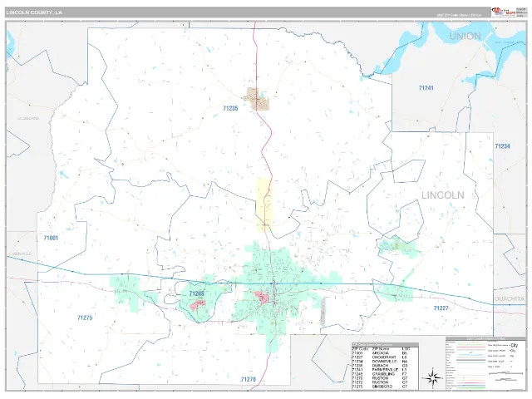532x399 pixels.
Task: Click the "LINCOLN COUNTY, LA" title text
Action: coord(34,12)
